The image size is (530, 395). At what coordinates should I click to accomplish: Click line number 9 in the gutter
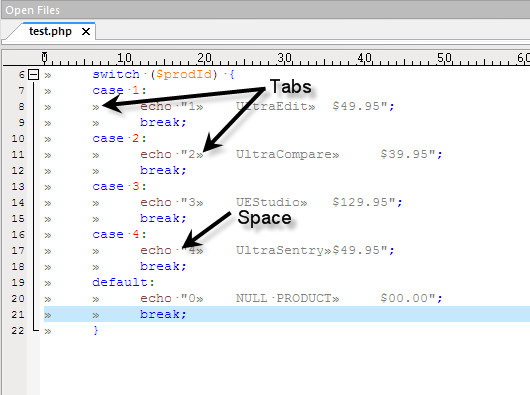pos(22,122)
